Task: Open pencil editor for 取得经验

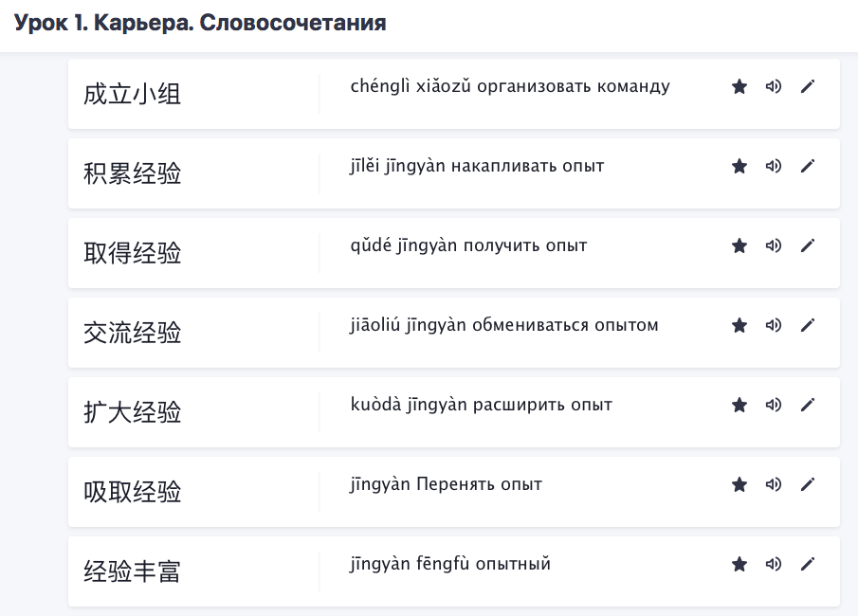Action: (808, 245)
